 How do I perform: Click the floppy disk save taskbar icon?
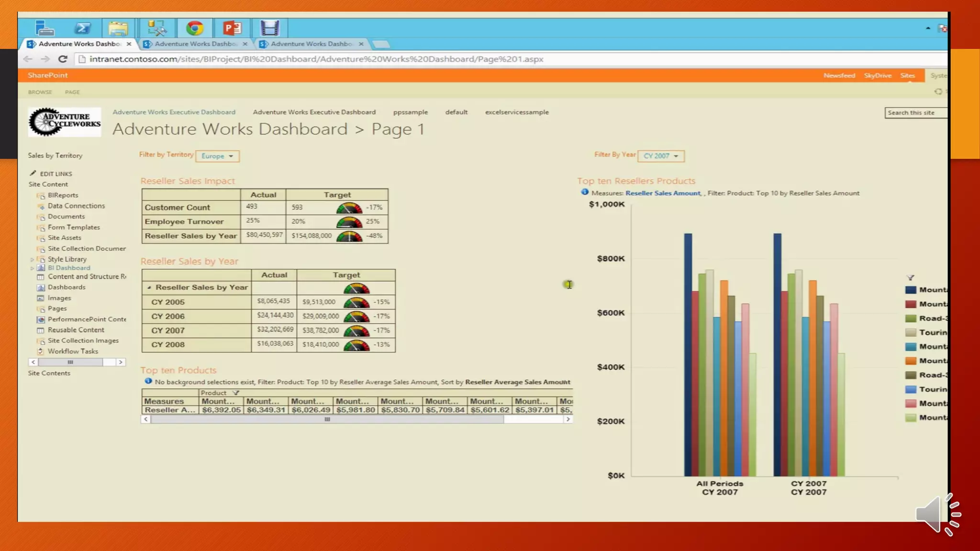click(x=270, y=28)
